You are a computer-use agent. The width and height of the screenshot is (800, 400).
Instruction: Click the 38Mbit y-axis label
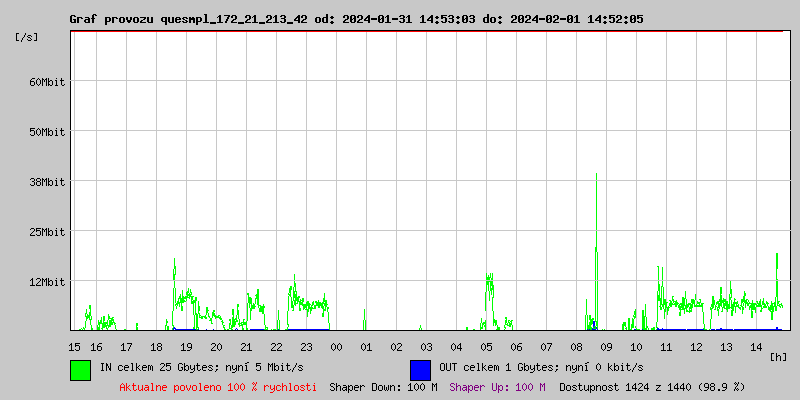47,182
